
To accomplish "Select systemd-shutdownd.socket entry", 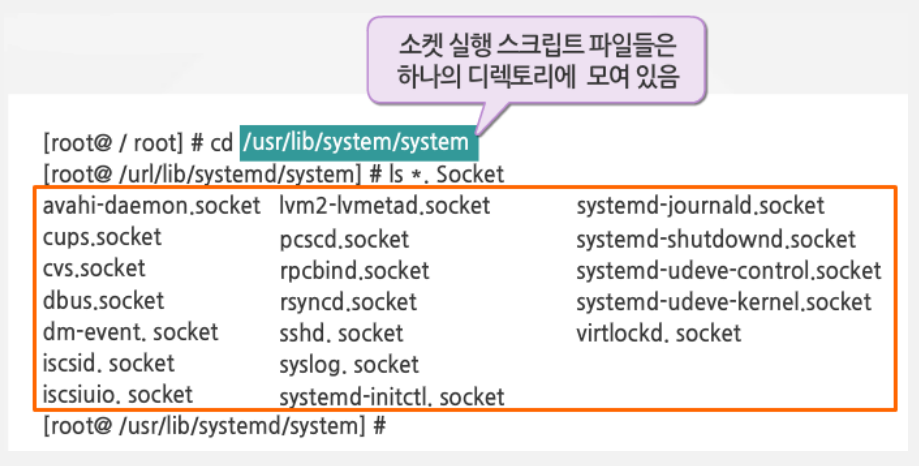I will (x=716, y=239).
